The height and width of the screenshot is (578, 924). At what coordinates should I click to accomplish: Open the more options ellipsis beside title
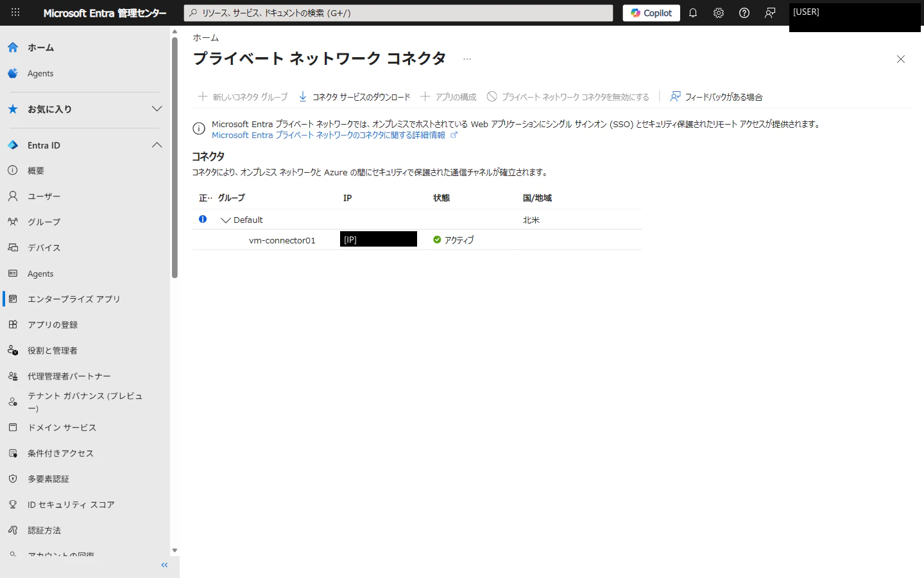[x=467, y=59]
